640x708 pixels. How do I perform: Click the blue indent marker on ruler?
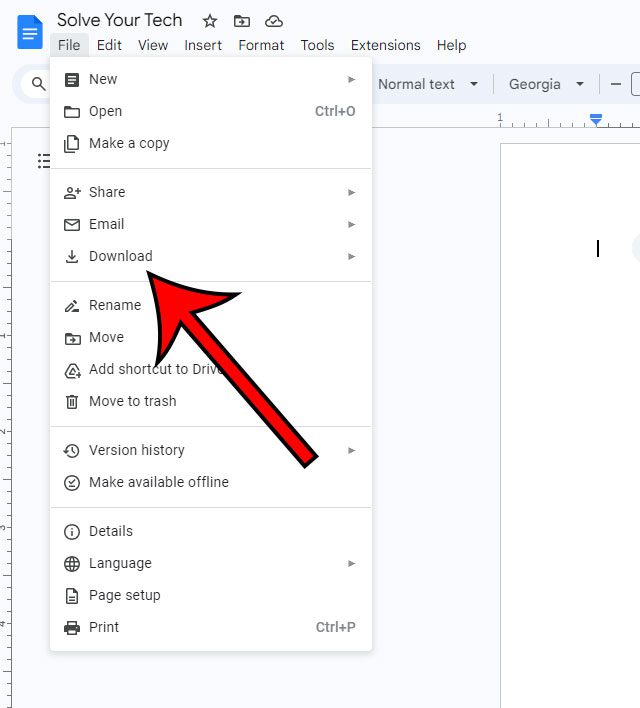point(596,119)
